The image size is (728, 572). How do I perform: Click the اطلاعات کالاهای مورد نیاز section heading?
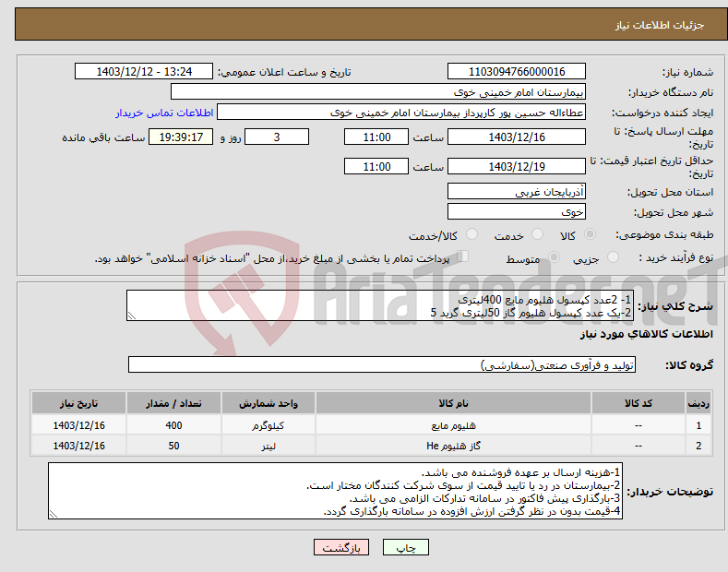coord(646,334)
